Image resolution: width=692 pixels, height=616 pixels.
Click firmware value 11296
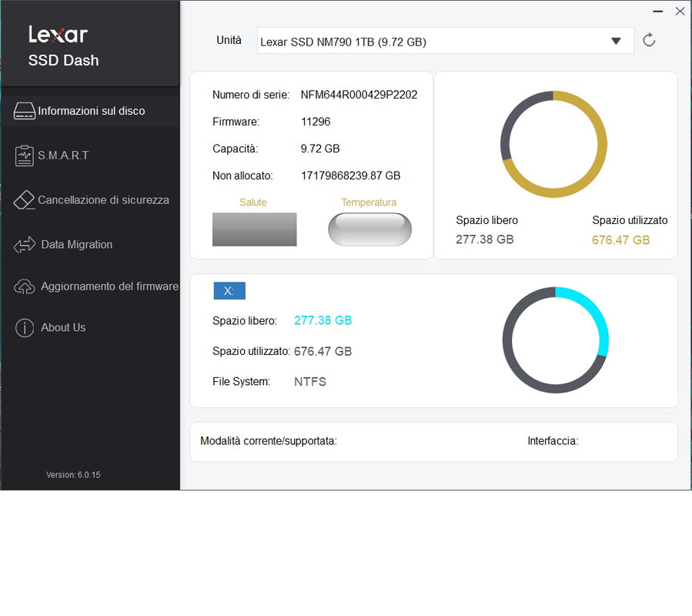pos(316,122)
